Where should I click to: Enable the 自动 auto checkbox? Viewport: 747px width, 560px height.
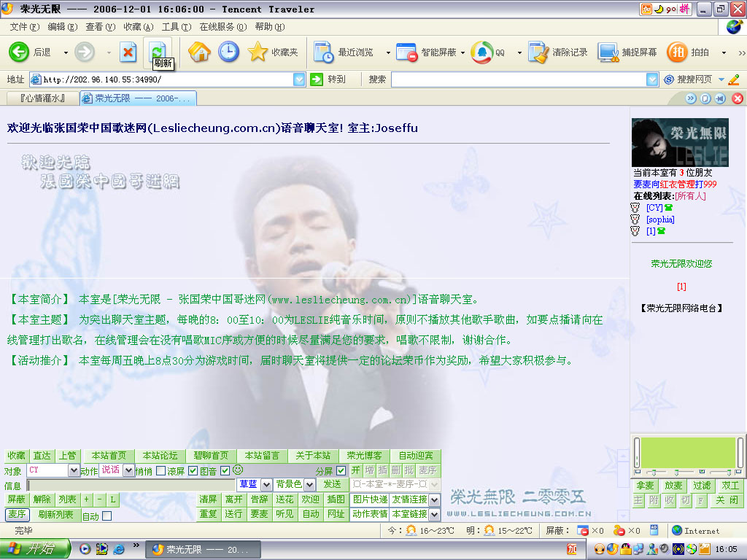(x=107, y=516)
